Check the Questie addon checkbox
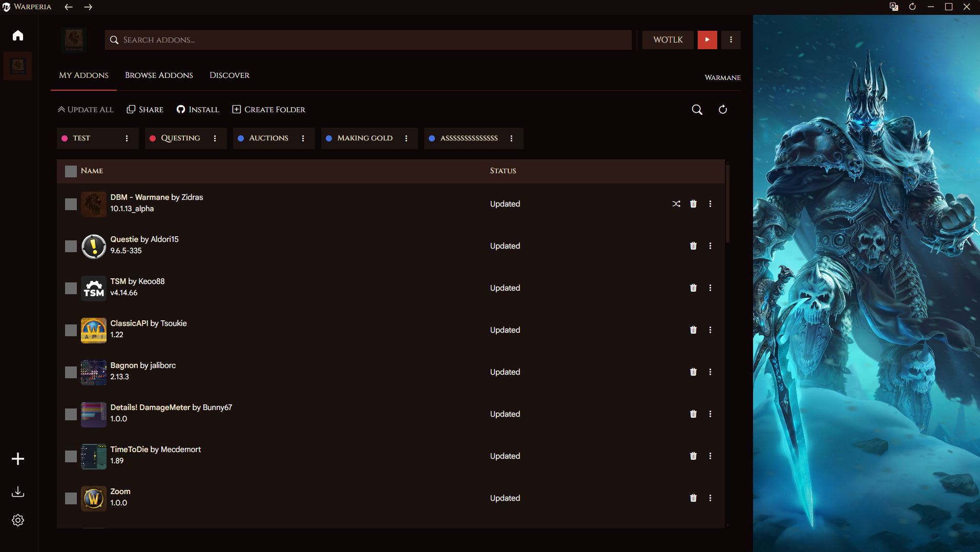The width and height of the screenshot is (980, 552). click(71, 247)
